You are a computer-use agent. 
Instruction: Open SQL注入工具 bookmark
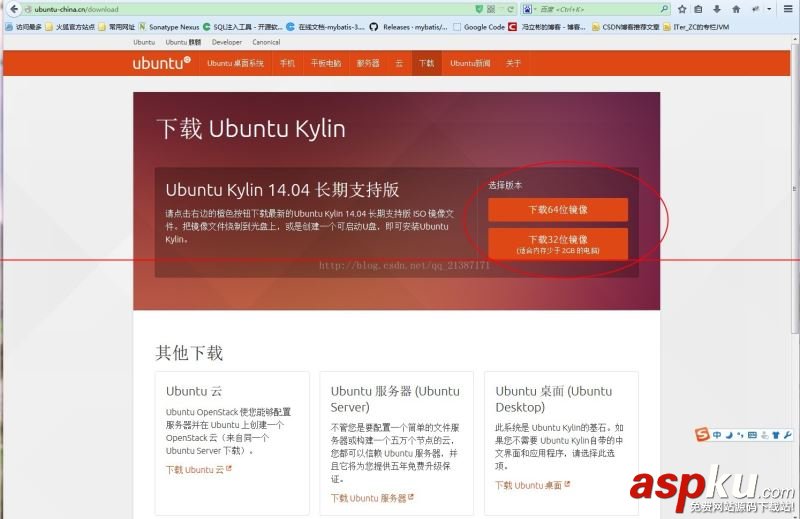(242, 27)
